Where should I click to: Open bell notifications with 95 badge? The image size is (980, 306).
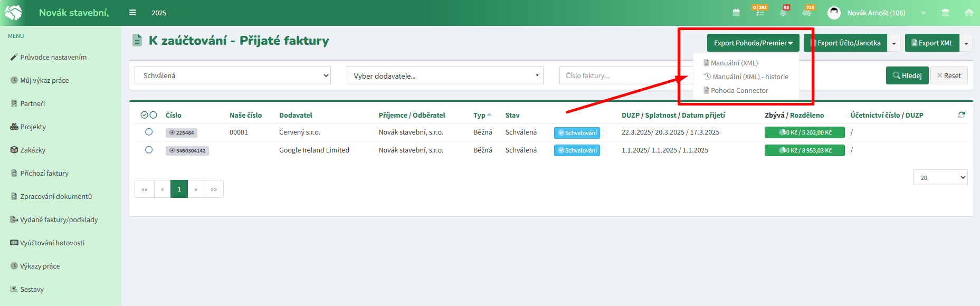point(783,13)
